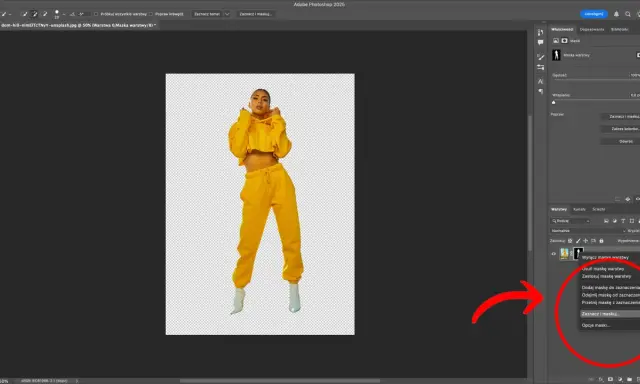
Task: Select the document tab of the jpg file
Action: tap(78, 25)
